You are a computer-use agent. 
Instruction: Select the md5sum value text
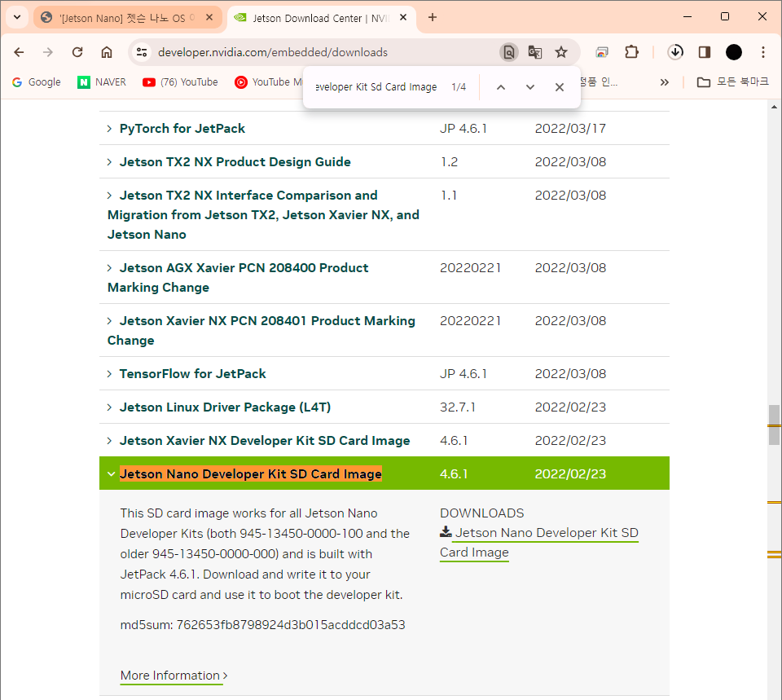tap(291, 625)
